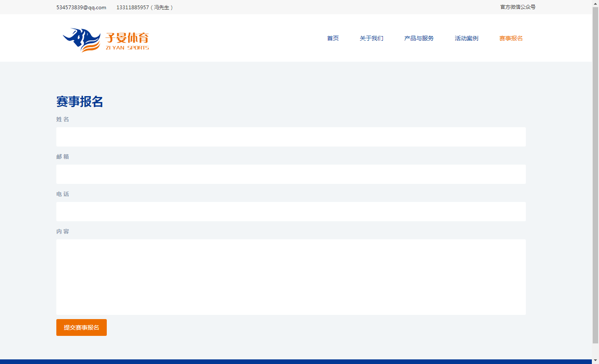Screen dimensions: 599x364
Task: Click the large blue 赛事报名 page heading
Action: [x=80, y=102]
